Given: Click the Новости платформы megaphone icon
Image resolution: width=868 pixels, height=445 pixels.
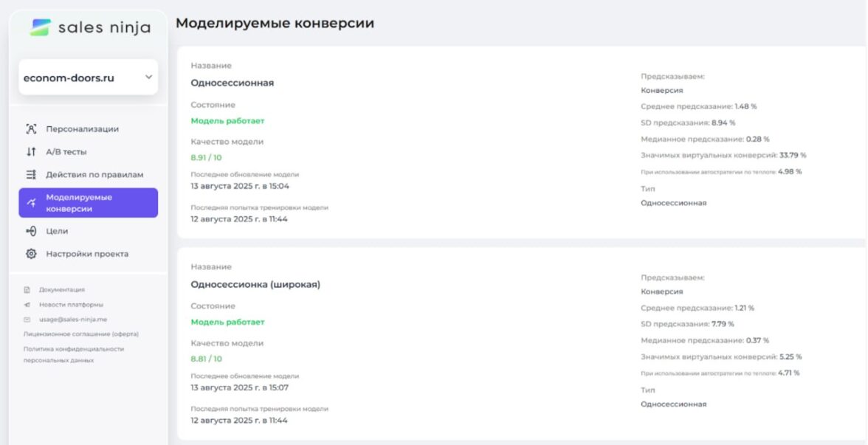Looking at the screenshot, I should pyautogui.click(x=27, y=304).
